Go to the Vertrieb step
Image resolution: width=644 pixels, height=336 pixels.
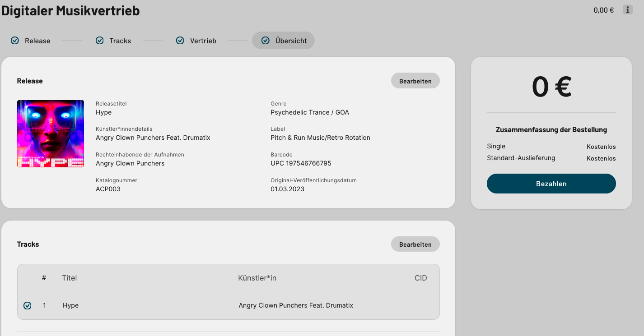203,41
